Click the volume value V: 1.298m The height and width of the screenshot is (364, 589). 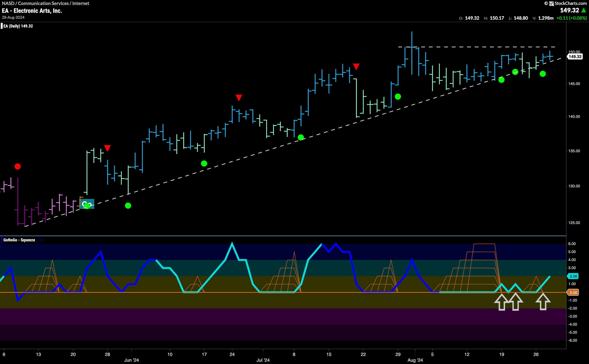(x=543, y=18)
